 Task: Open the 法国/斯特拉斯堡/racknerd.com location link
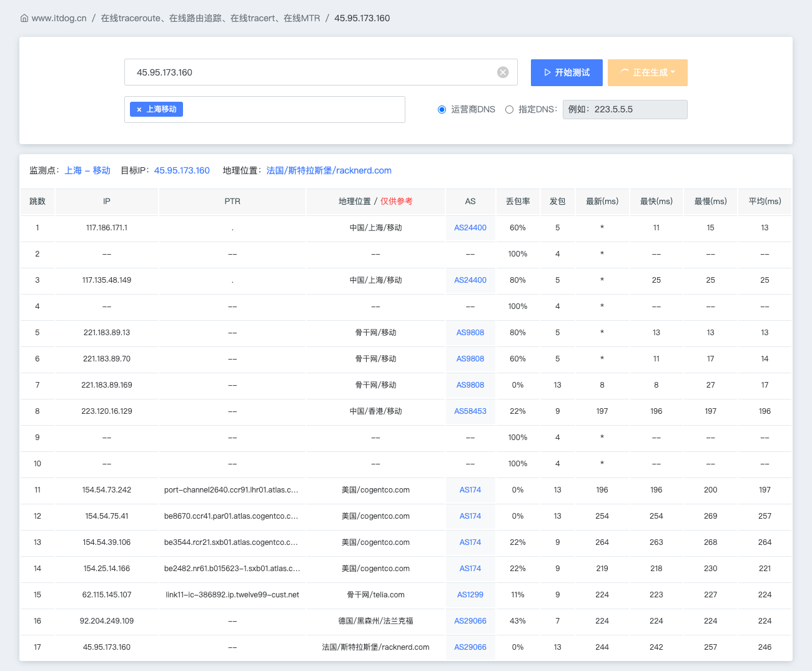tap(329, 170)
